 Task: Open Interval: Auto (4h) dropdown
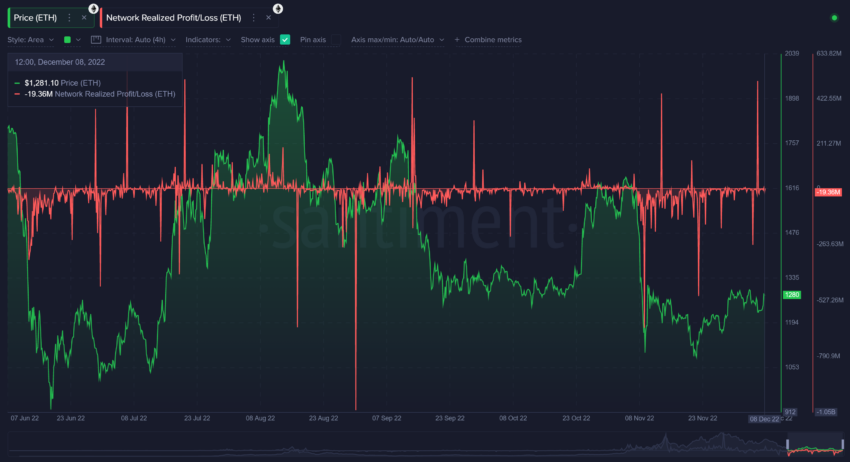[140, 40]
